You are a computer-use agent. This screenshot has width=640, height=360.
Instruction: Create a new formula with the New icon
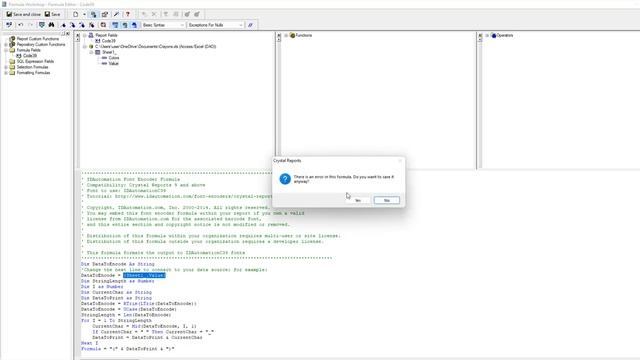(76, 14)
